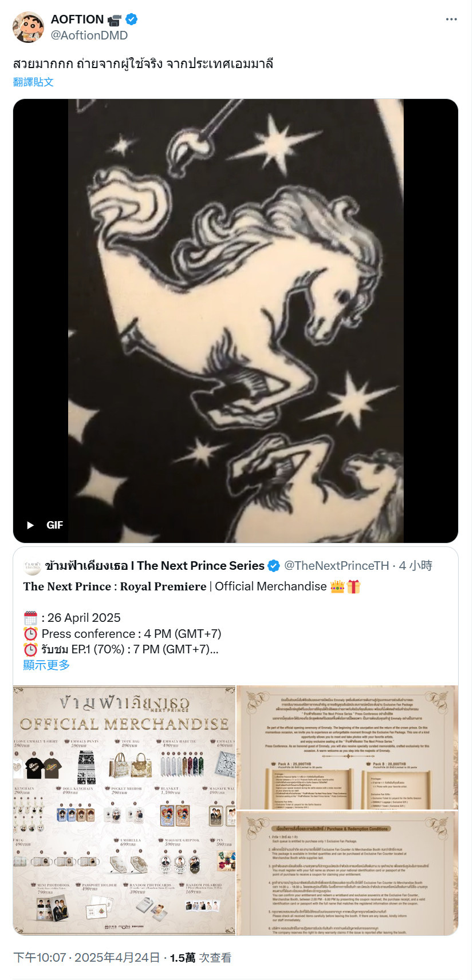
Task: Click the AOFTION display name
Action: [77, 19]
